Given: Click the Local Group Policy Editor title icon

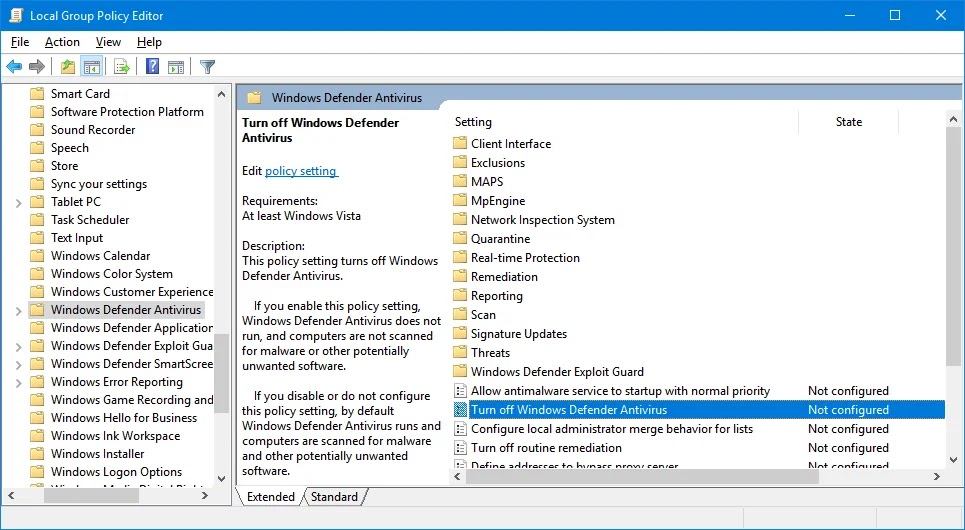Looking at the screenshot, I should (16, 15).
